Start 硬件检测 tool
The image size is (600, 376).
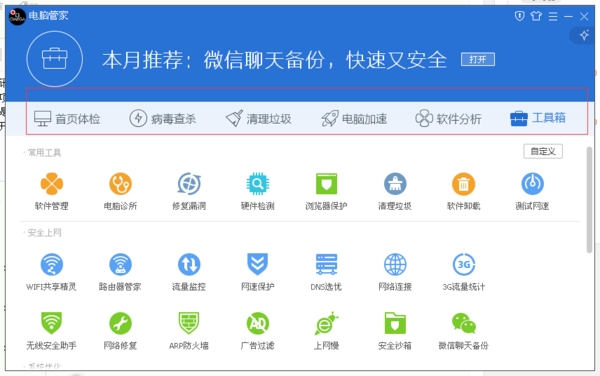[x=258, y=191]
